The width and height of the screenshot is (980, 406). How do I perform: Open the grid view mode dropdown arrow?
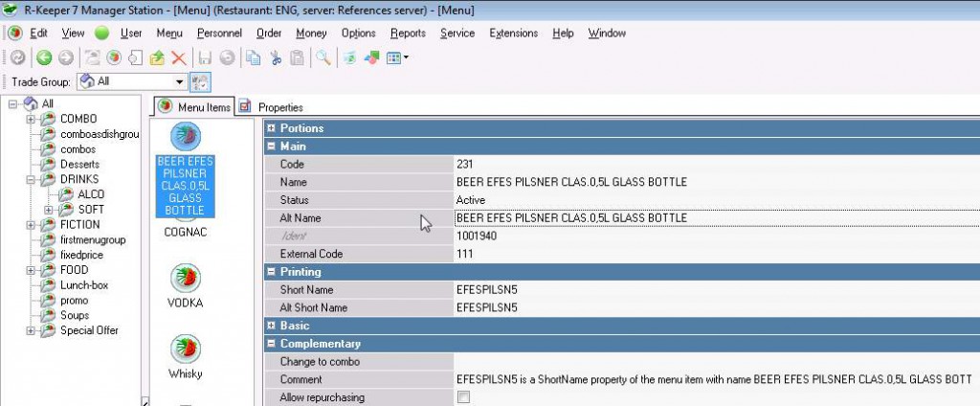(406, 57)
